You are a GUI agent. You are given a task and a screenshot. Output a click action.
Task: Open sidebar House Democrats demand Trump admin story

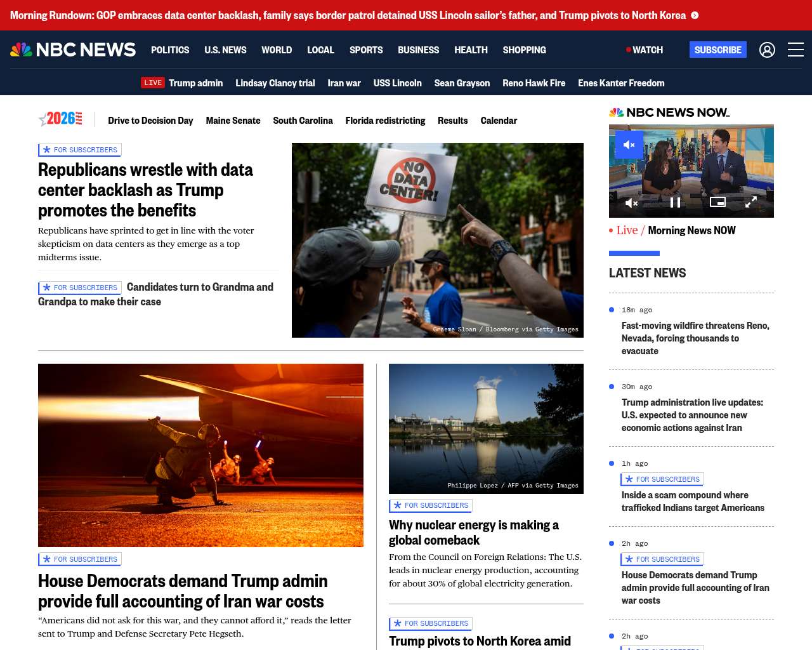pyautogui.click(x=695, y=588)
